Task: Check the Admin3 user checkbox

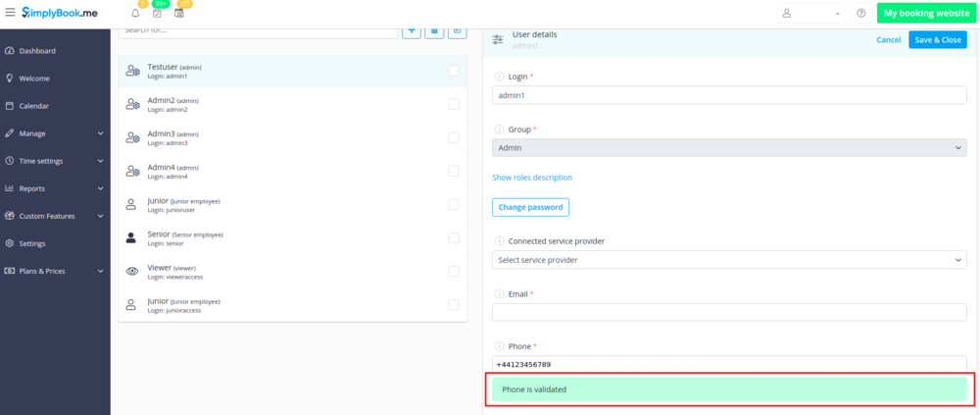Action: point(454,137)
